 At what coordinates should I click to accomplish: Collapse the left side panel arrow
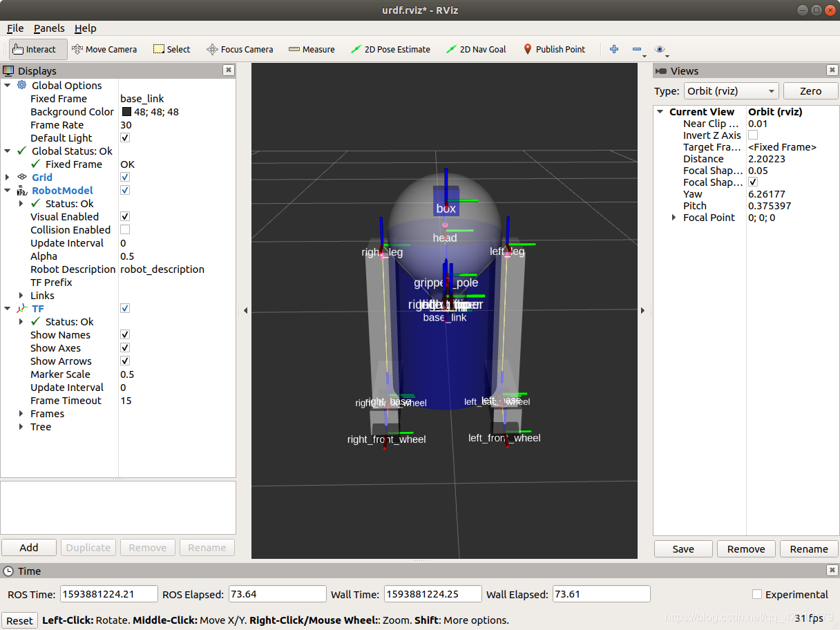point(245,311)
